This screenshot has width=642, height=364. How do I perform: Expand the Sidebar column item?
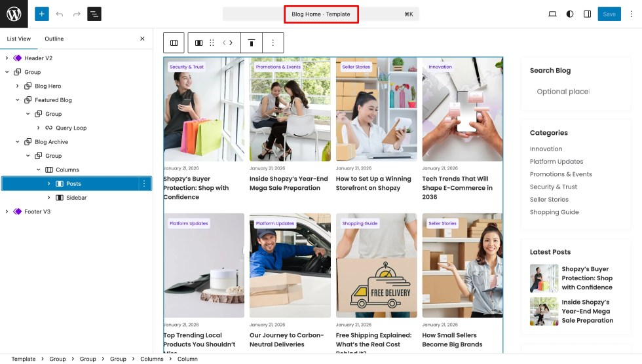48,198
